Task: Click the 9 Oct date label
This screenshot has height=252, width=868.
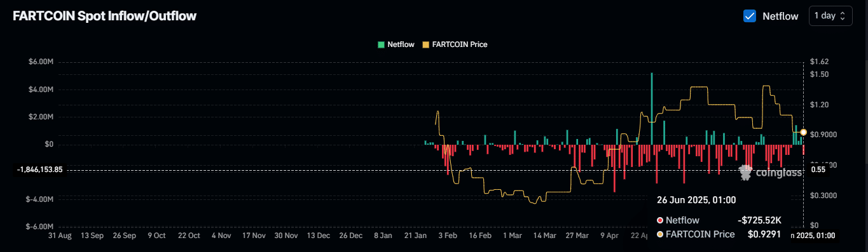Action: pyautogui.click(x=156, y=235)
